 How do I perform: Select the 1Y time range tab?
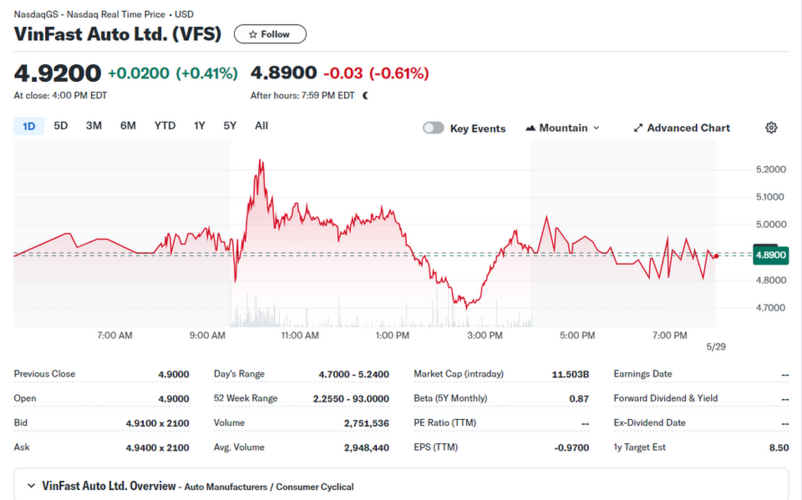(x=199, y=126)
